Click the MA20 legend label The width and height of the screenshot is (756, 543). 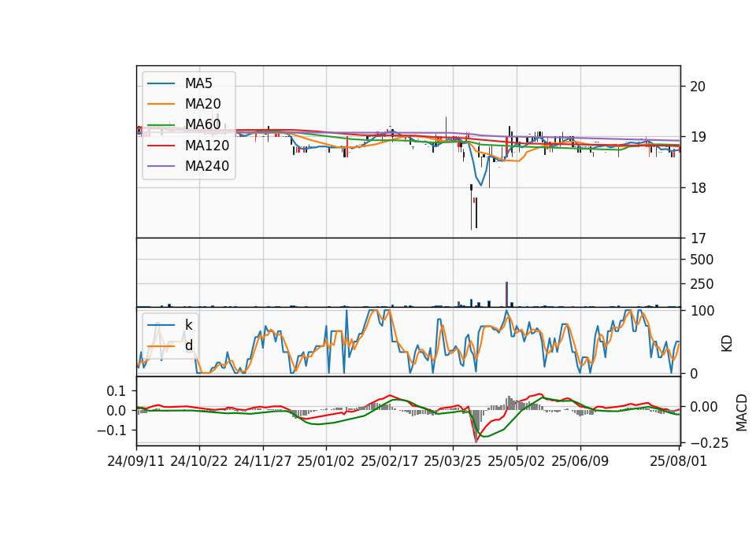coord(202,104)
